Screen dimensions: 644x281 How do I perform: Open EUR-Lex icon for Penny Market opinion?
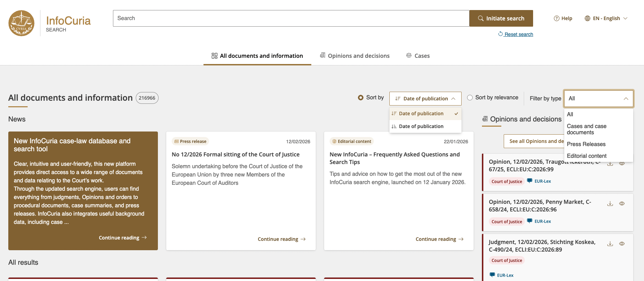[530, 221]
